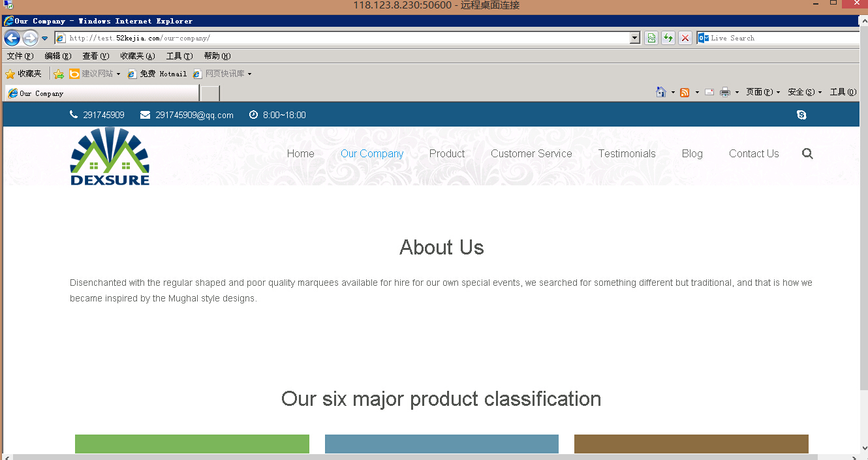Open the 文件(F) menu

pos(20,56)
